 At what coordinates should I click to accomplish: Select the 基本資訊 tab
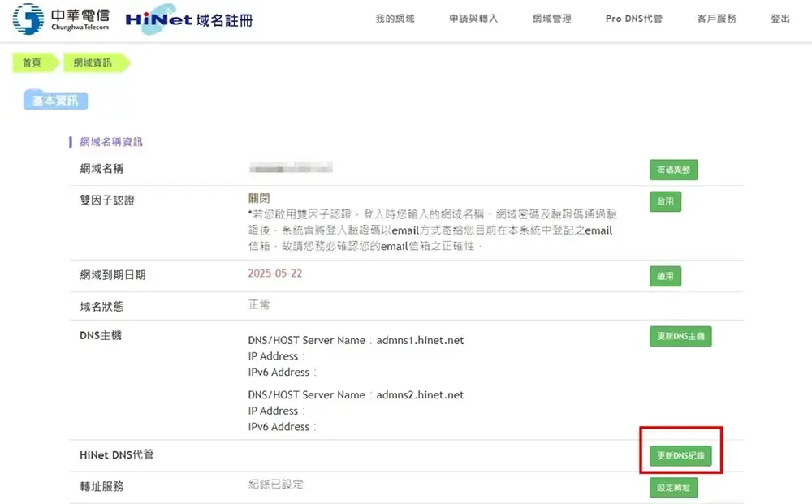point(55,100)
